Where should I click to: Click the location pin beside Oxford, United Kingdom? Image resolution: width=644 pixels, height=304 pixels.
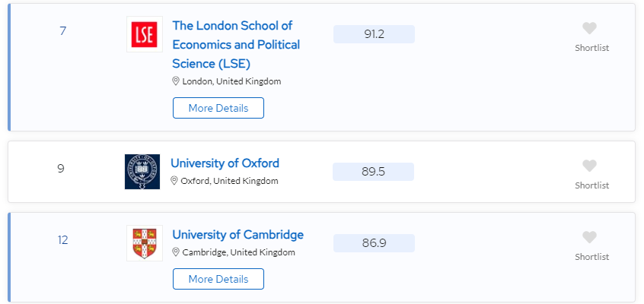(x=174, y=181)
